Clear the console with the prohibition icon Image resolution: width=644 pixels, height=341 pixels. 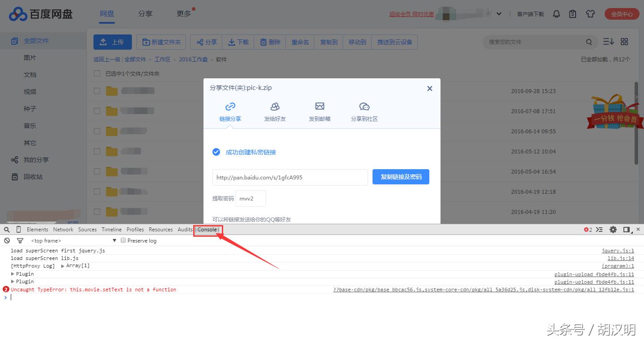[x=6, y=240]
